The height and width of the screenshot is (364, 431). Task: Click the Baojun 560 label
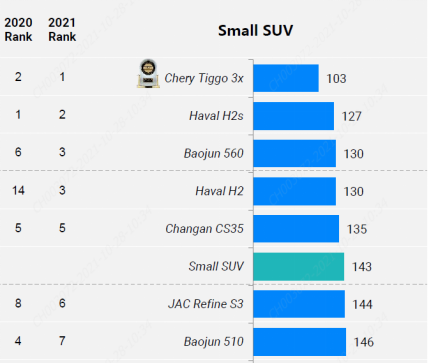[x=214, y=154]
